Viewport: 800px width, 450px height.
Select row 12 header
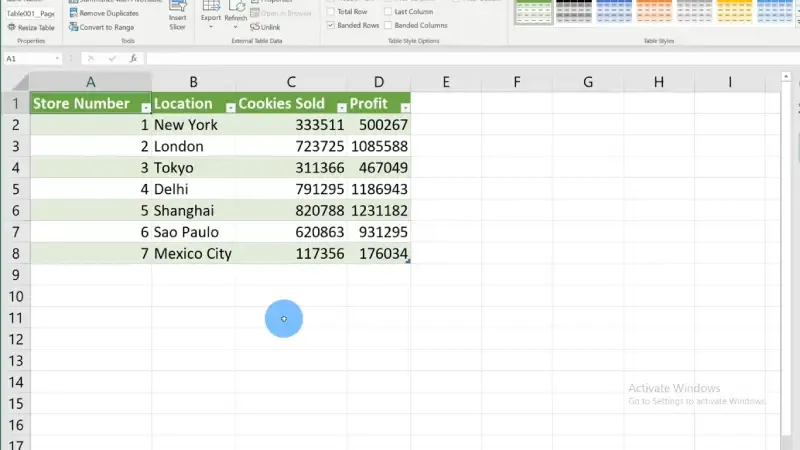[x=15, y=339]
